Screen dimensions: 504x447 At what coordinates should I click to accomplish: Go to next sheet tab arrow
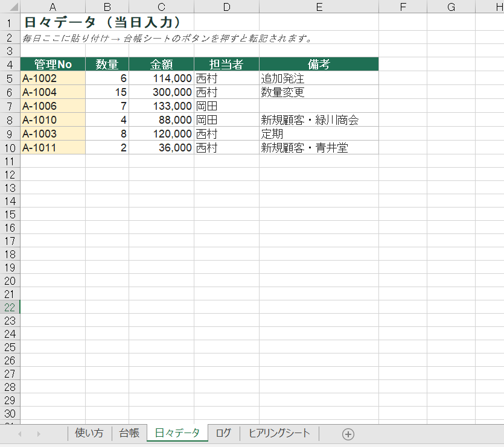[x=39, y=434]
